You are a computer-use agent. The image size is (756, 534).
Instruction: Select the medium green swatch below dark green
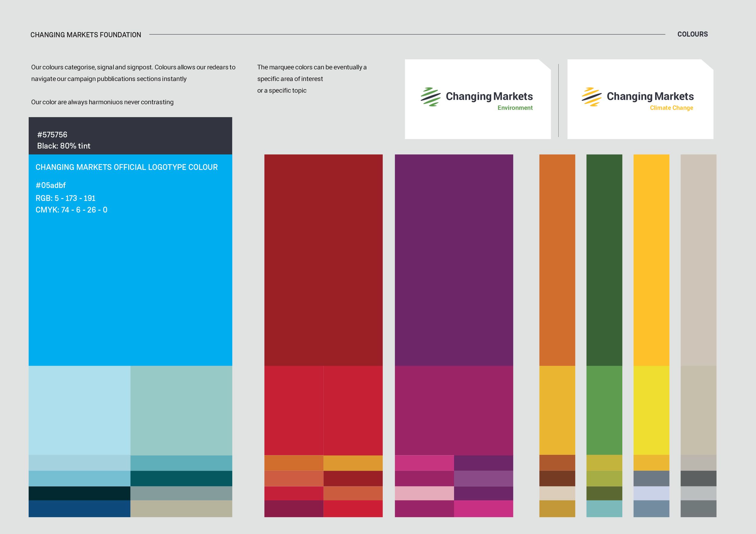click(x=604, y=410)
